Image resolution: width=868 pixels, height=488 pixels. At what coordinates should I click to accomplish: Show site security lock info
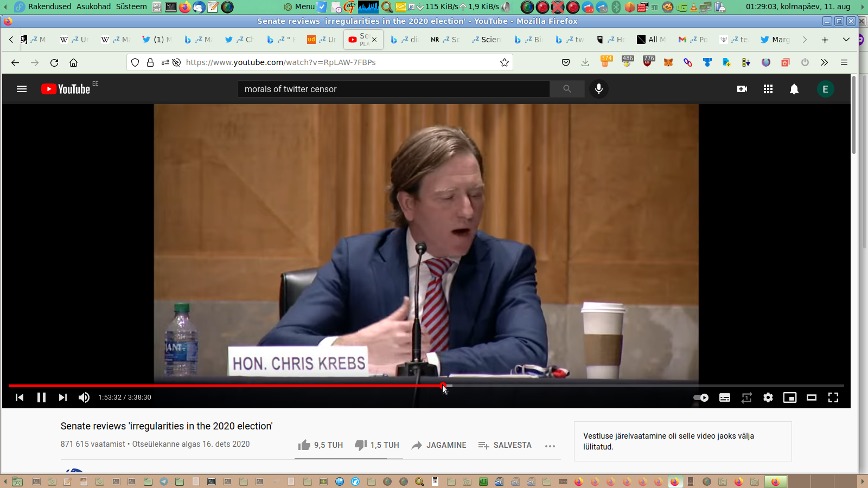[150, 62]
